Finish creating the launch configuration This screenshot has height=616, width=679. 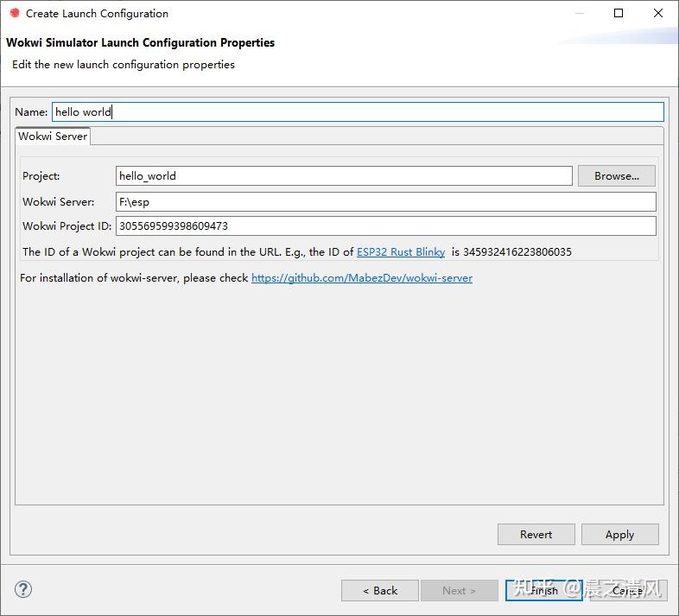tap(544, 590)
